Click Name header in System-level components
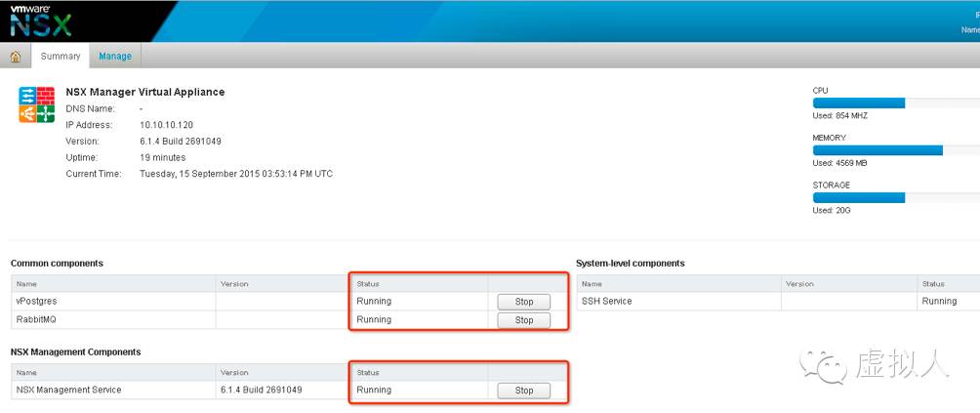980x413 pixels. (678, 284)
